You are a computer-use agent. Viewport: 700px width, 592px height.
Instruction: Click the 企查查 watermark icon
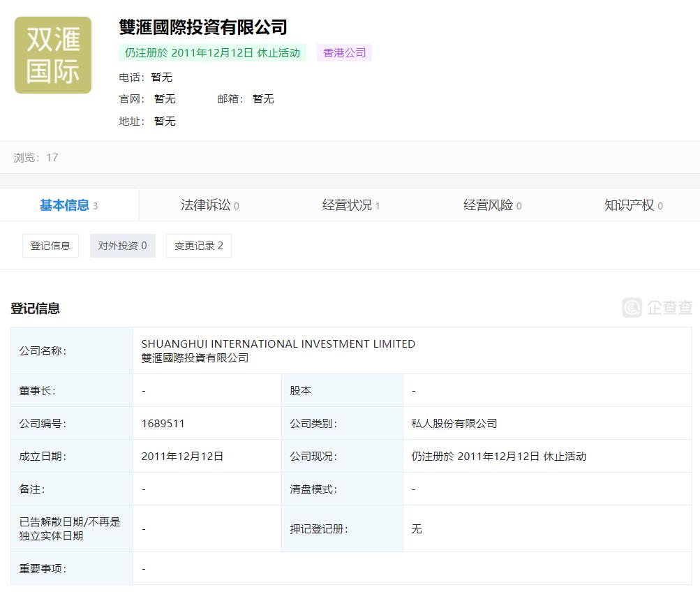[631, 308]
